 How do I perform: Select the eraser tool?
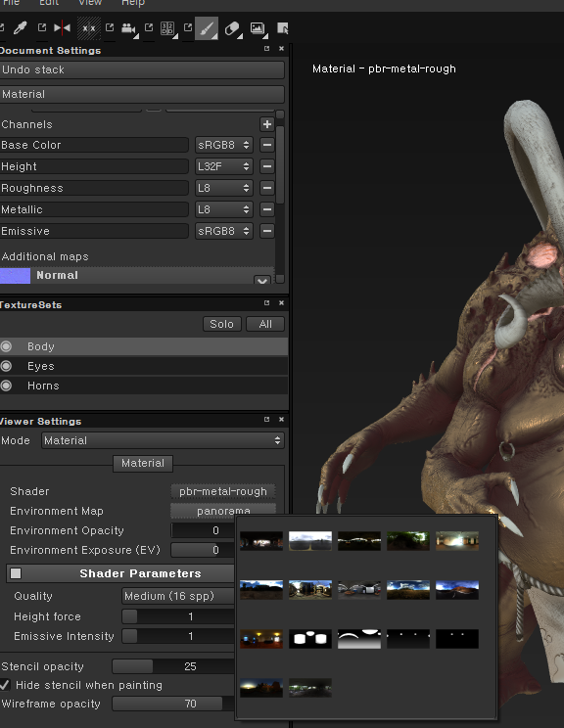pos(232,28)
